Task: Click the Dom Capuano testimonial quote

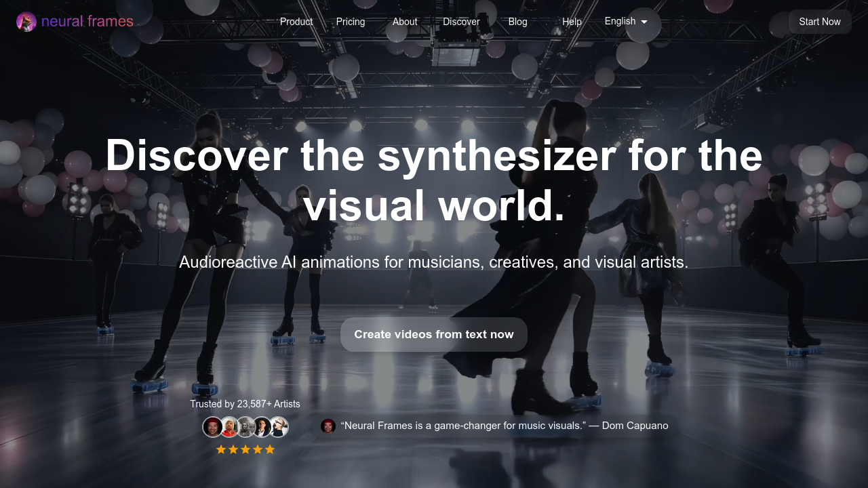Action: [505, 426]
